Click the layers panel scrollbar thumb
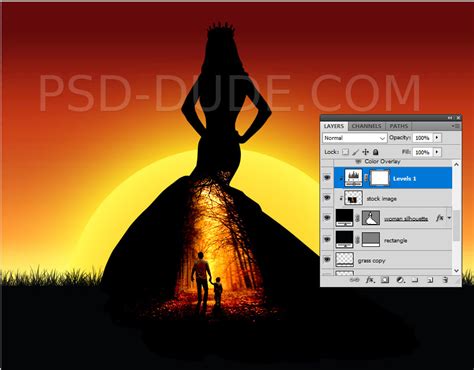Screen dimensions: 474x370 pyautogui.click(x=456, y=225)
